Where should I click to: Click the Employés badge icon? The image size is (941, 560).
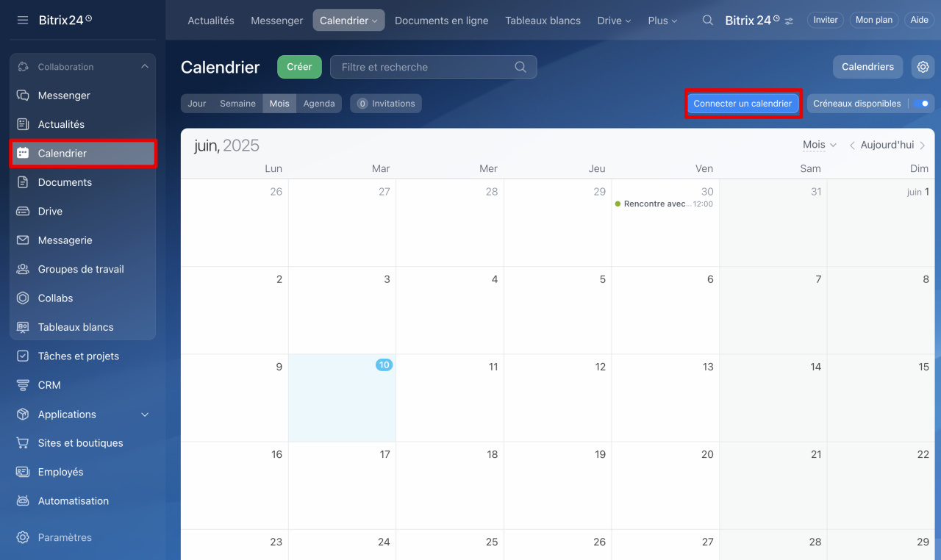[23, 472]
